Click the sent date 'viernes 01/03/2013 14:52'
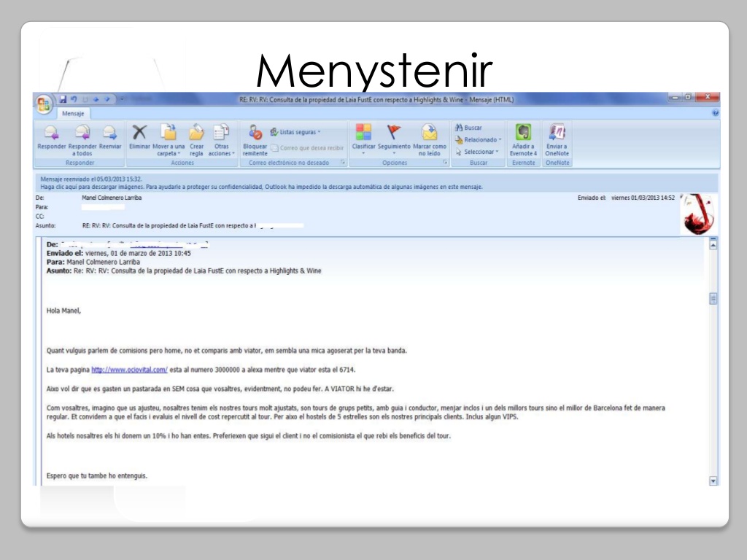Image resolution: width=747 pixels, height=560 pixels. tap(643, 198)
